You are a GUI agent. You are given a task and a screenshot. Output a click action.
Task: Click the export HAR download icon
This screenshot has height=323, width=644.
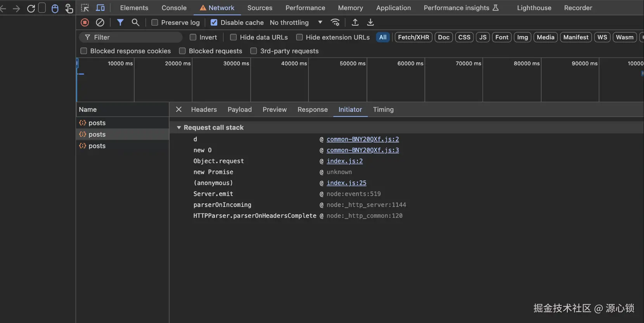pos(370,23)
